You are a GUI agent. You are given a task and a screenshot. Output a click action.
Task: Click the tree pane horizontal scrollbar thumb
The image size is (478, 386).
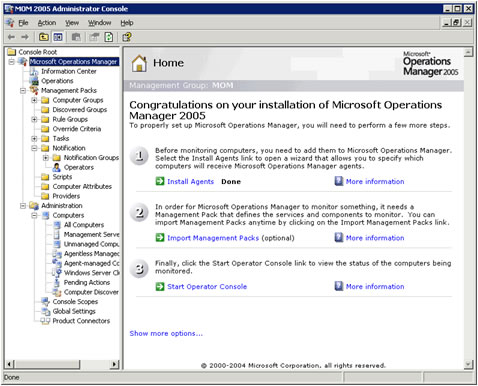(48, 364)
